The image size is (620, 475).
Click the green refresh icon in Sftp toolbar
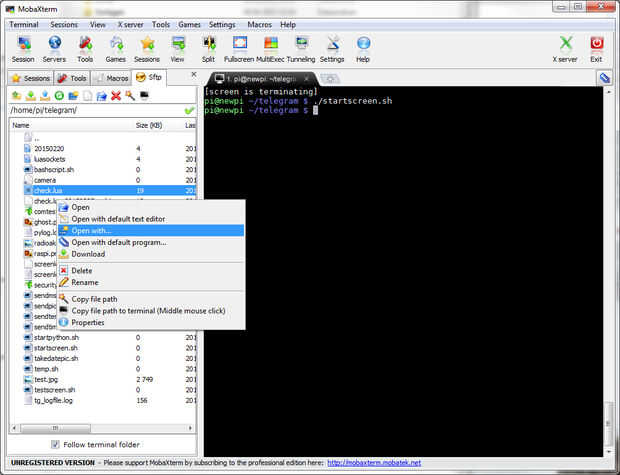click(59, 95)
